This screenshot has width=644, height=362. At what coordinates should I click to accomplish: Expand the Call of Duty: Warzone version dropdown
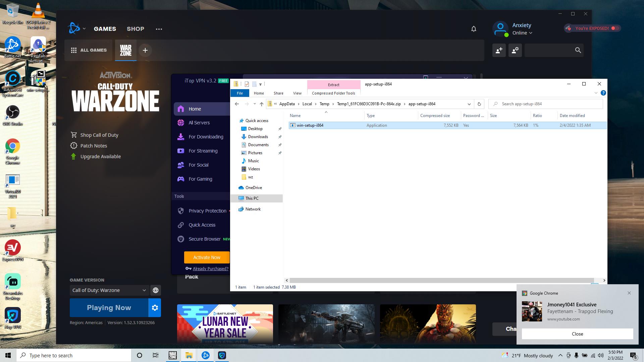point(144,290)
